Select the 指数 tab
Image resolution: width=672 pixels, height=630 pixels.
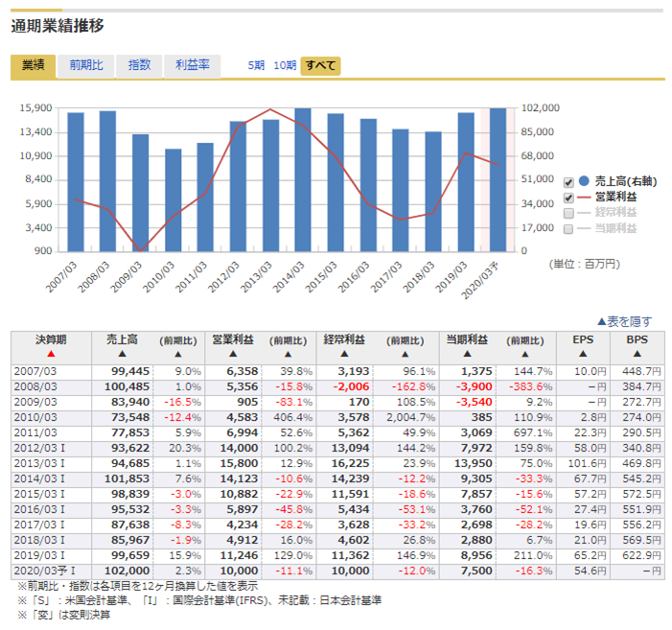coord(139,65)
